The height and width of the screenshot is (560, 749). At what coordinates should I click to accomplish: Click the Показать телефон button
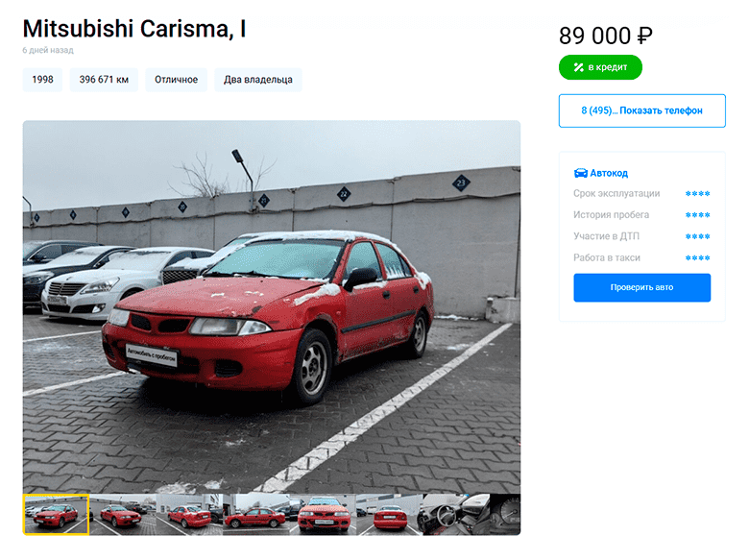point(641,110)
